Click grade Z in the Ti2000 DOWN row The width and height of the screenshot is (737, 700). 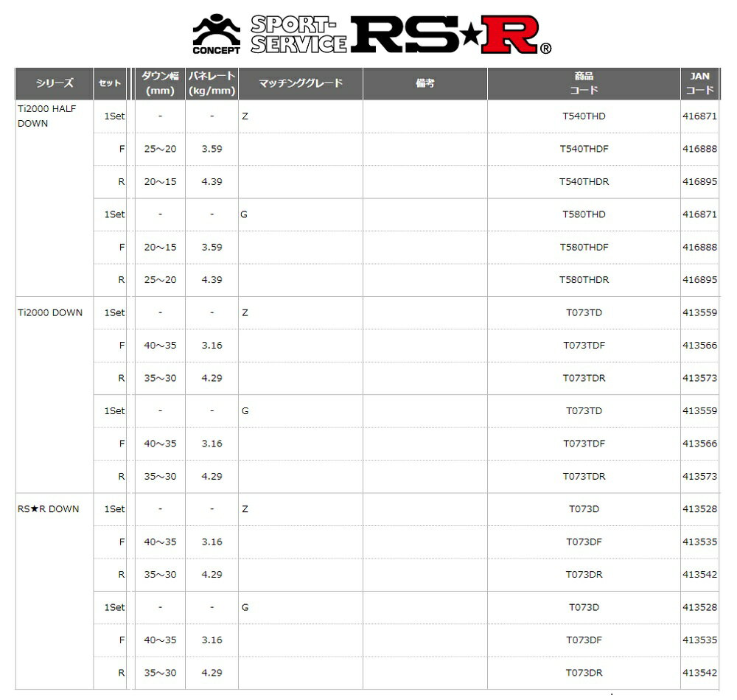pyautogui.click(x=245, y=313)
